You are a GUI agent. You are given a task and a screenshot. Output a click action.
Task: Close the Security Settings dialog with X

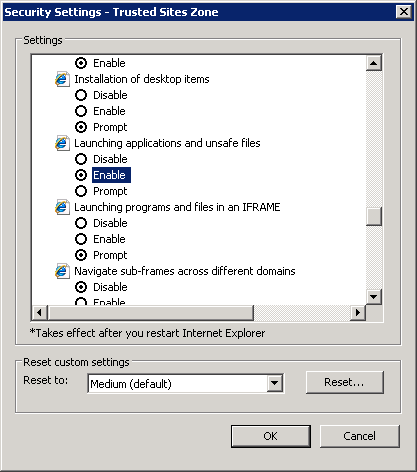point(404,12)
